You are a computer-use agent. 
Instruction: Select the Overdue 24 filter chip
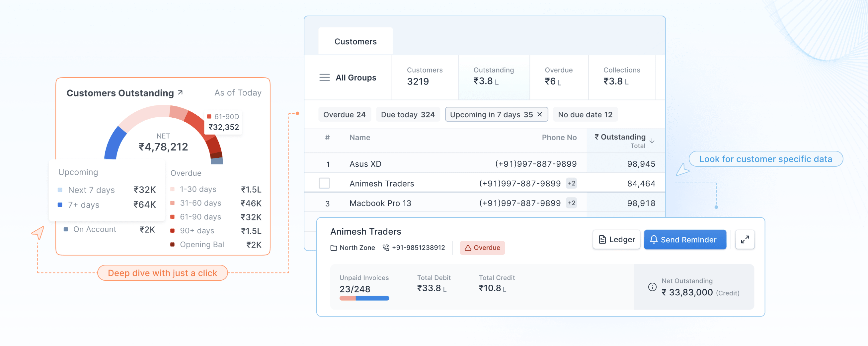pos(344,114)
